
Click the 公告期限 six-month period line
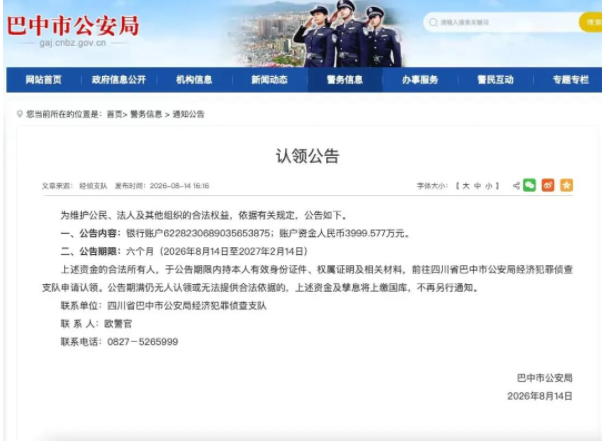click(184, 251)
